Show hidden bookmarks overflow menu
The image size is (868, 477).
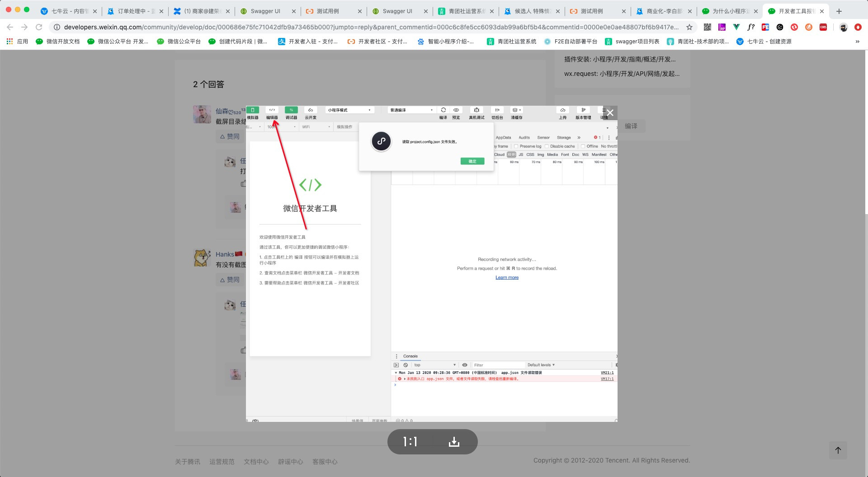pos(858,42)
